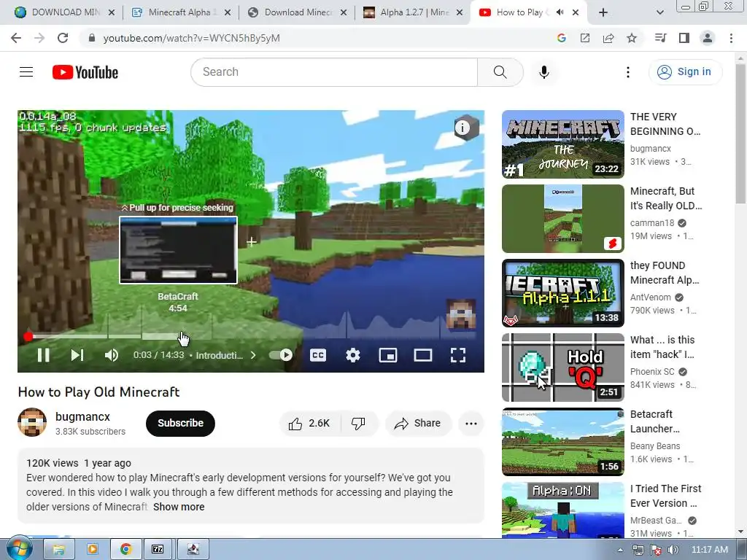Screen dimensions: 747x560
Task: Click the red video progress scrubber
Action: (x=28, y=337)
